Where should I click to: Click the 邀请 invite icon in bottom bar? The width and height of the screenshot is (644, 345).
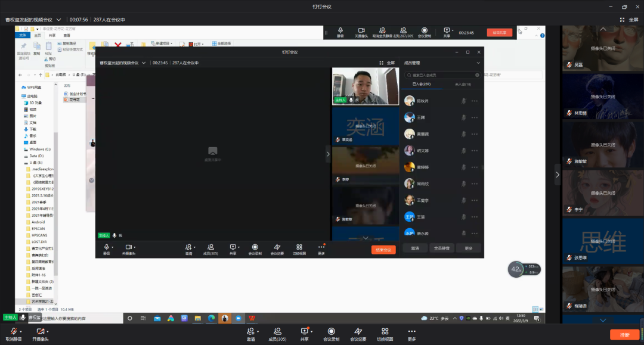pos(251,333)
